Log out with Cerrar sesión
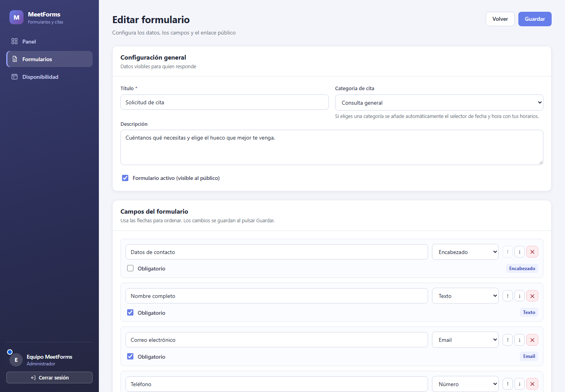This screenshot has width=565, height=392. tap(49, 377)
